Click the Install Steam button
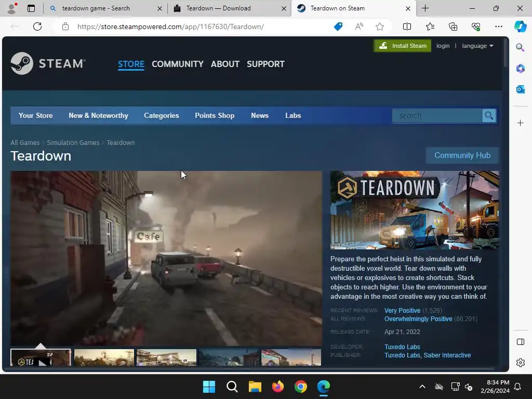Viewport: 532px width, 399px height. [403, 46]
